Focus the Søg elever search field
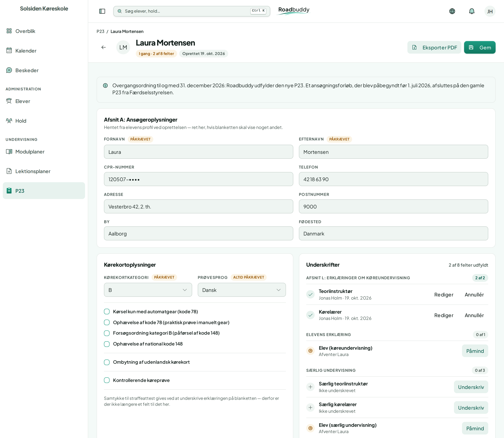 point(192,11)
